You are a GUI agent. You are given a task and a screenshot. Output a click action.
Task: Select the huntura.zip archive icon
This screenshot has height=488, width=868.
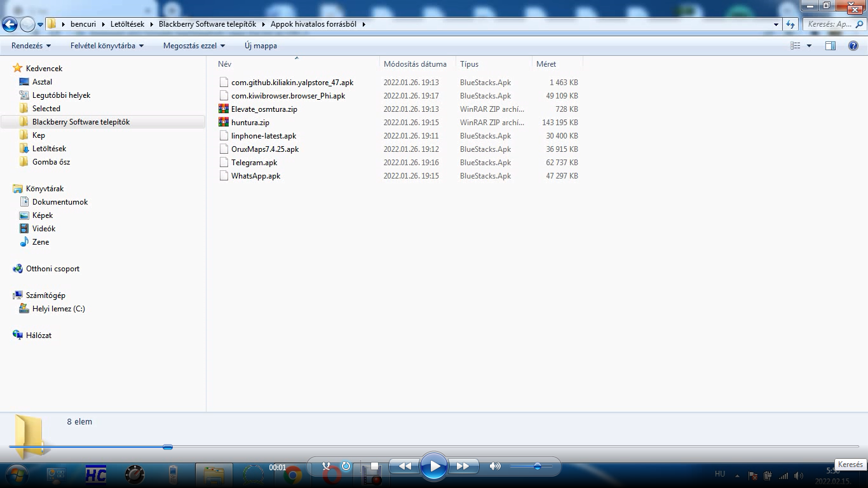pos(223,123)
